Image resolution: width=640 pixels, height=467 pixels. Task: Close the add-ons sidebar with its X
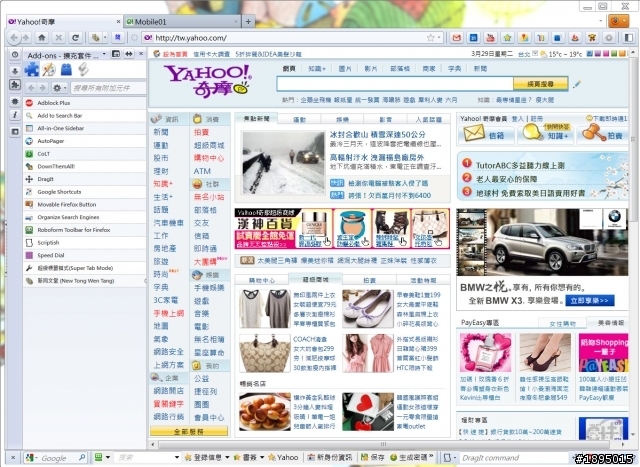141,53
